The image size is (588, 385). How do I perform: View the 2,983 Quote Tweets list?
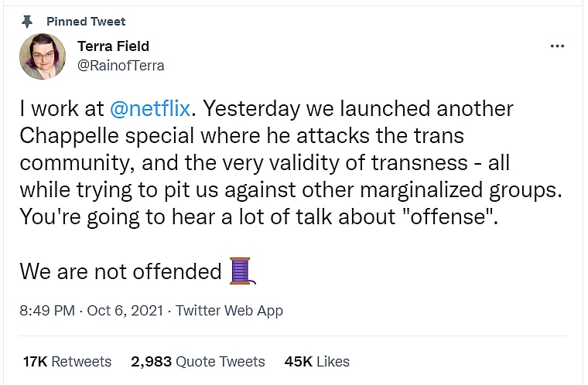click(197, 361)
